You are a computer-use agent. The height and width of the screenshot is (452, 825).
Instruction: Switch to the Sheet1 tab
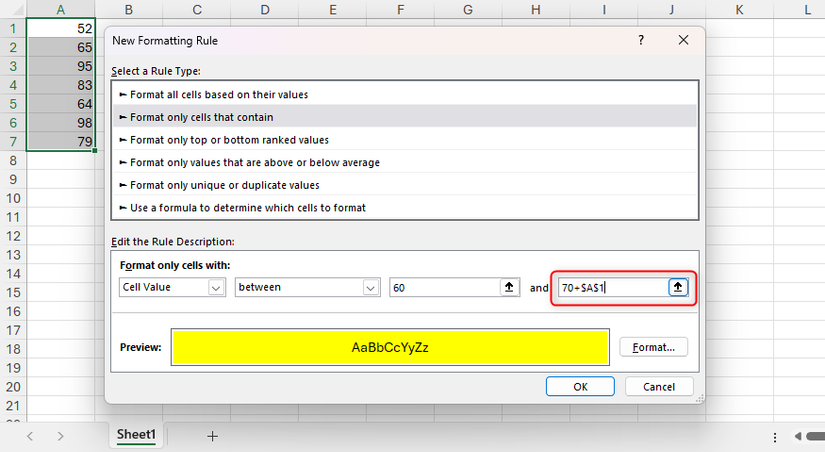coord(136,435)
